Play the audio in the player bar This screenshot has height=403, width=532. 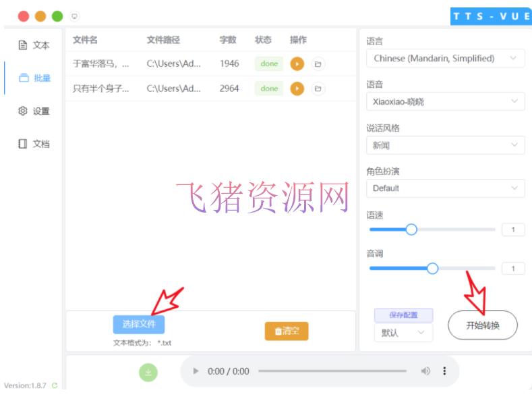click(196, 371)
